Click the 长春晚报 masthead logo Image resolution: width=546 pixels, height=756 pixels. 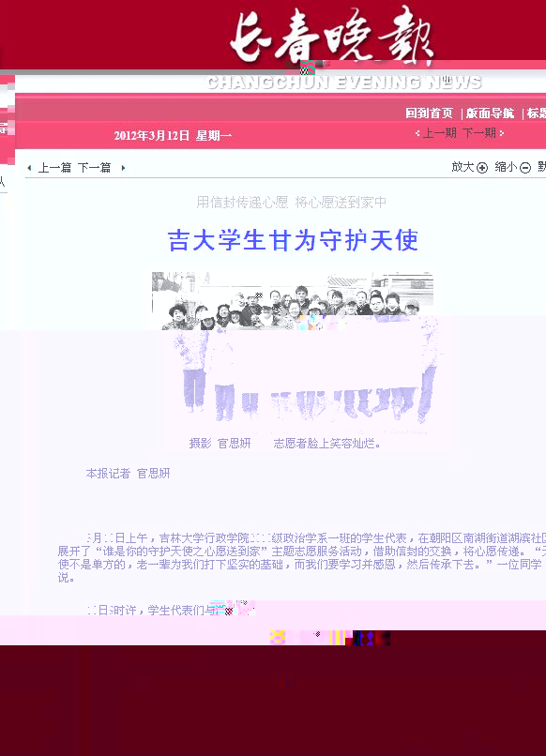click(x=332, y=37)
